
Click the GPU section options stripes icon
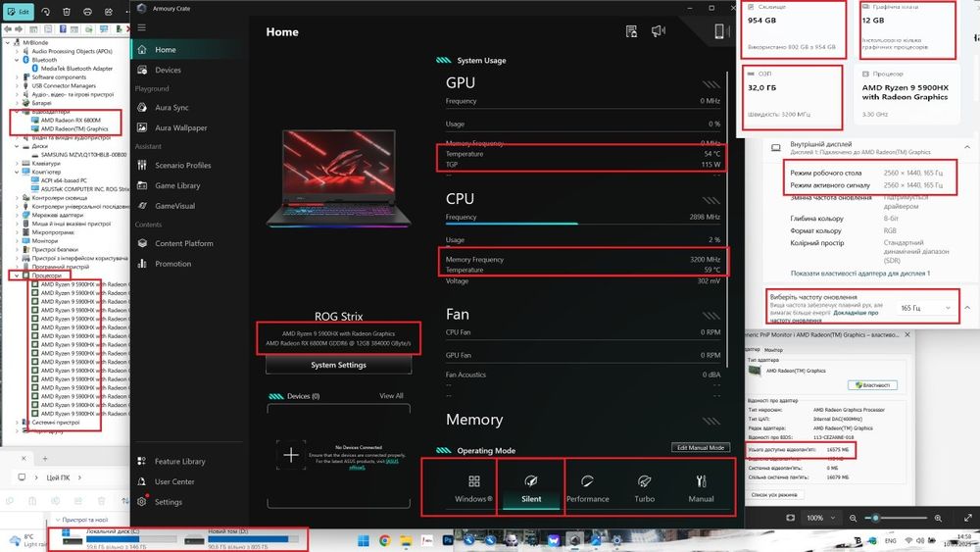[x=711, y=84]
